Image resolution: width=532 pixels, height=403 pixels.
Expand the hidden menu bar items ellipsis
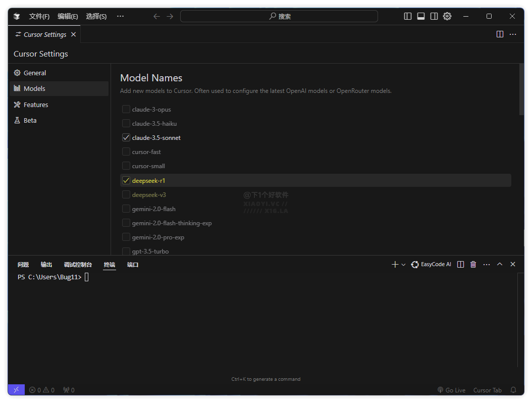point(120,16)
